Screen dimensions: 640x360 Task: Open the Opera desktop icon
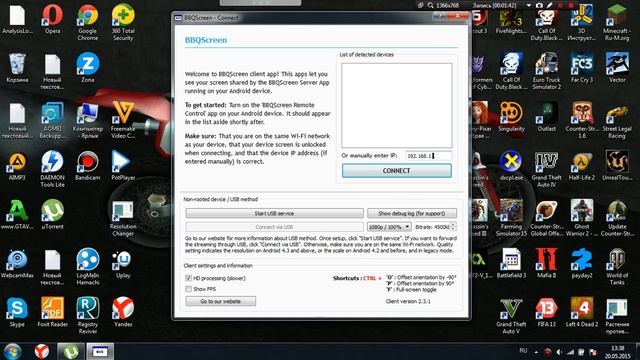53,19
